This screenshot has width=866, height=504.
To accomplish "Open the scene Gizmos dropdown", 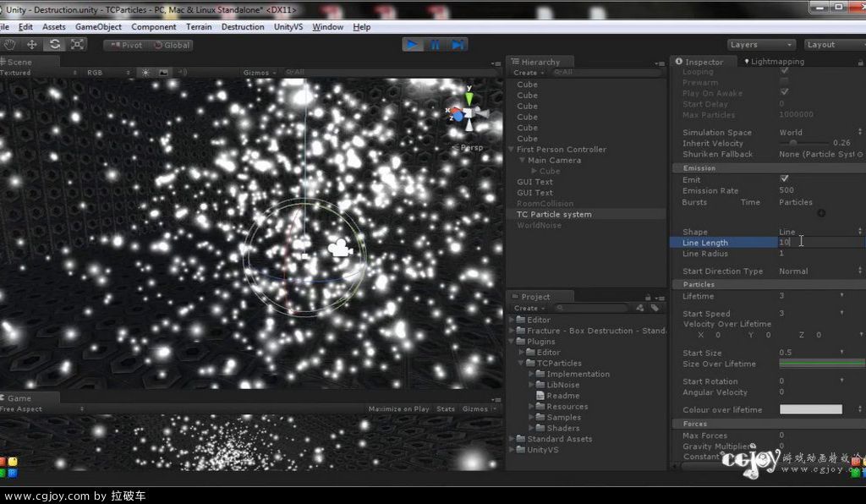I will 259,73.
